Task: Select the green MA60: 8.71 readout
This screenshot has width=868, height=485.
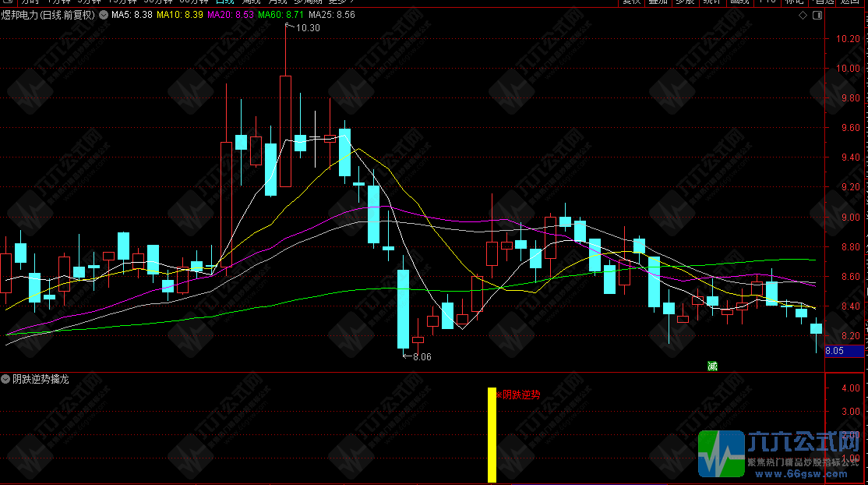Action: 281,15
